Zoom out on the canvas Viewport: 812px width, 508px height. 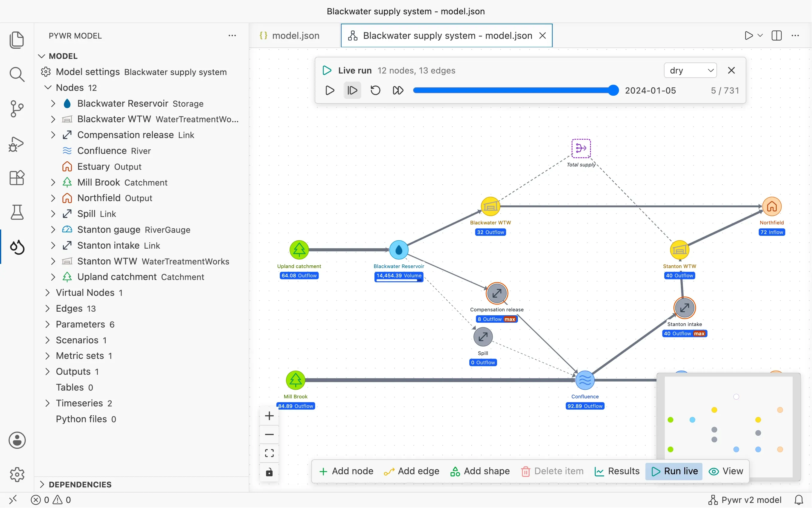pyautogui.click(x=269, y=434)
